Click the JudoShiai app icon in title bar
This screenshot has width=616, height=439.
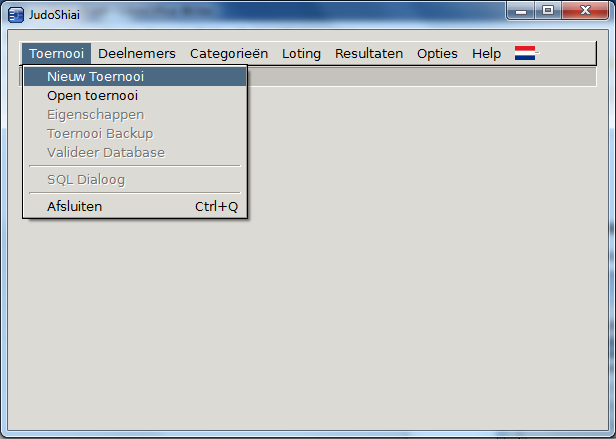coord(16,14)
